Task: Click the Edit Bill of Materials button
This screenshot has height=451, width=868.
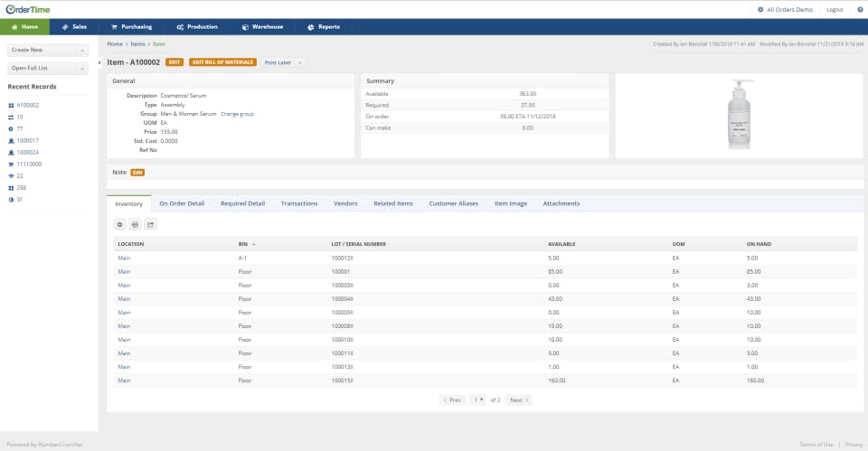Action: 222,62
